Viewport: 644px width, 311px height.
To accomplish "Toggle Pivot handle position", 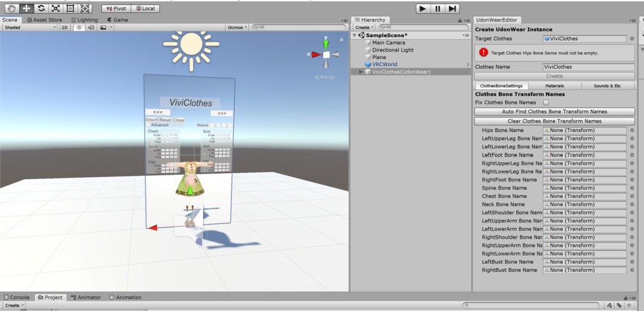I will click(116, 8).
